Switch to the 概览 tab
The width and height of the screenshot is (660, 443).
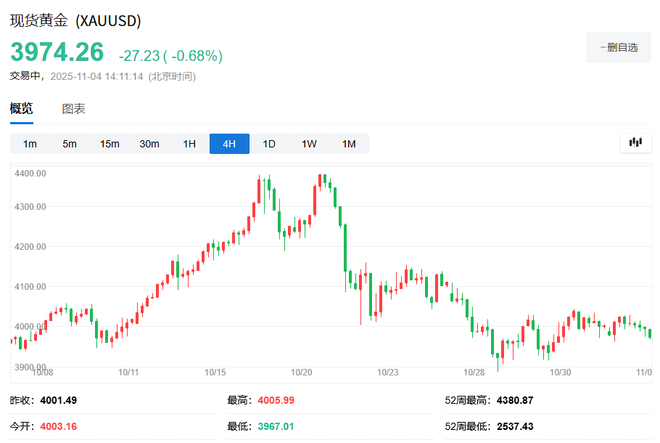coord(21,109)
